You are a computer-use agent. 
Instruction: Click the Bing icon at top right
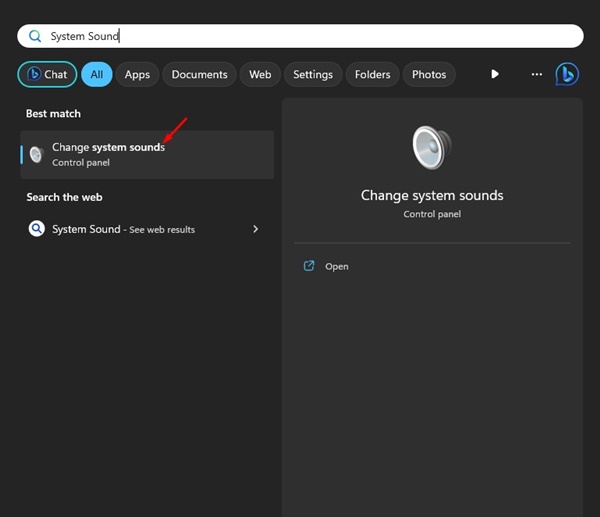pyautogui.click(x=567, y=74)
